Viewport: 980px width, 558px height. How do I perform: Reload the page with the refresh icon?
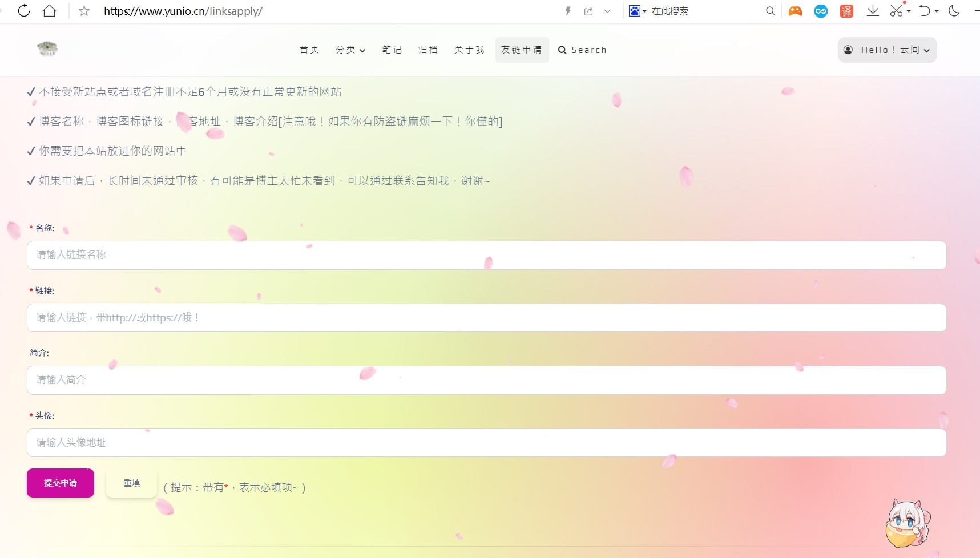(24, 11)
